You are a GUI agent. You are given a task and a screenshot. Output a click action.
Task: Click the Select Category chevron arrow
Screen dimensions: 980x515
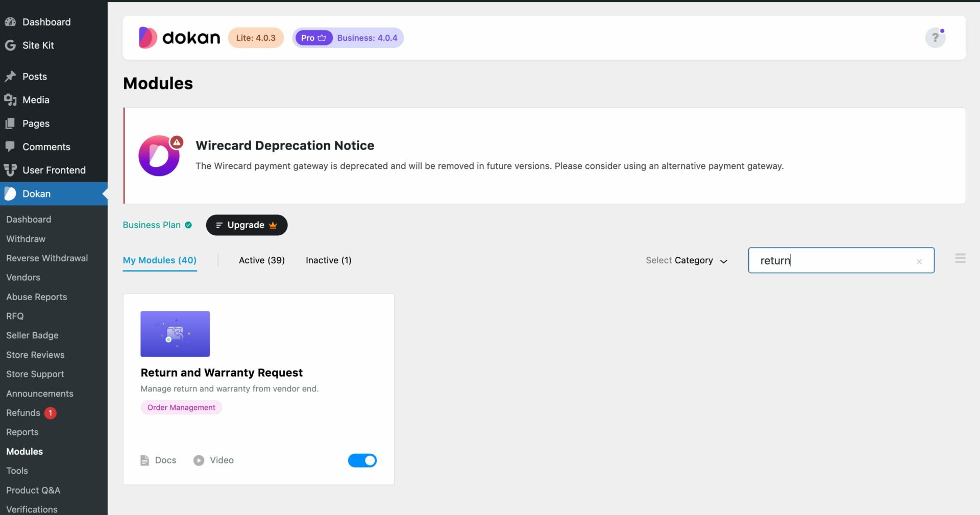pos(723,261)
